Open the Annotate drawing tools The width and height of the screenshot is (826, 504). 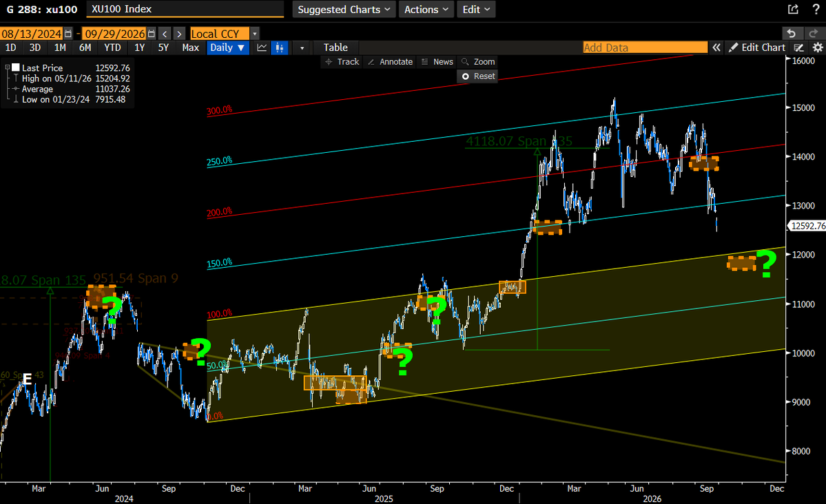click(391, 61)
